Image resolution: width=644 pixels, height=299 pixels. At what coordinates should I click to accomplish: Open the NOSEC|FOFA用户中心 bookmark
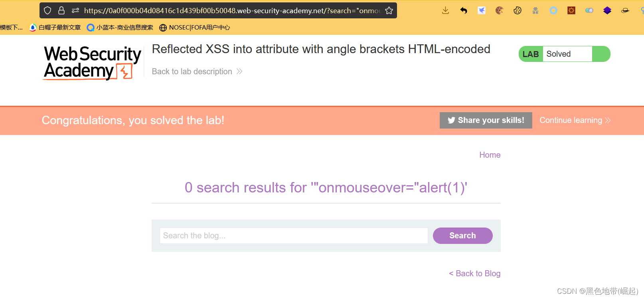[x=195, y=28]
